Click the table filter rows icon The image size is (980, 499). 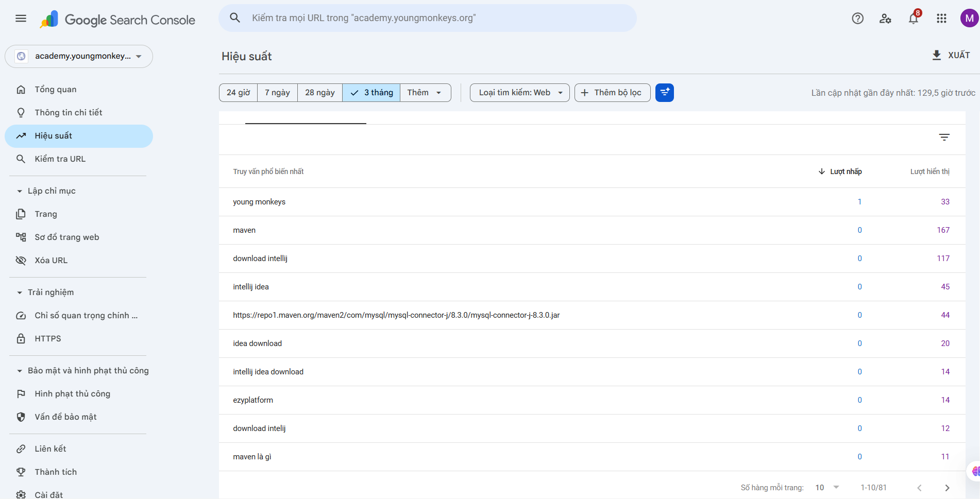pyautogui.click(x=944, y=137)
